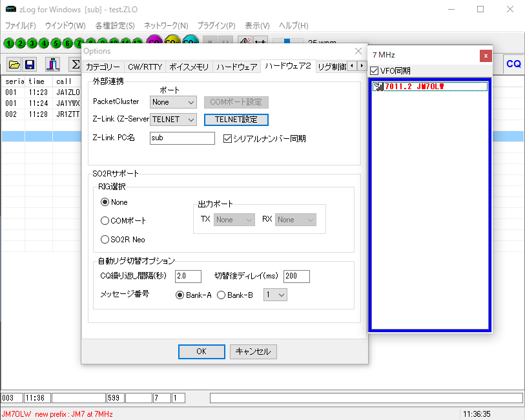Open プラグイン(P) menu
Image resolution: width=525 pixels, height=420 pixels.
[x=216, y=25]
